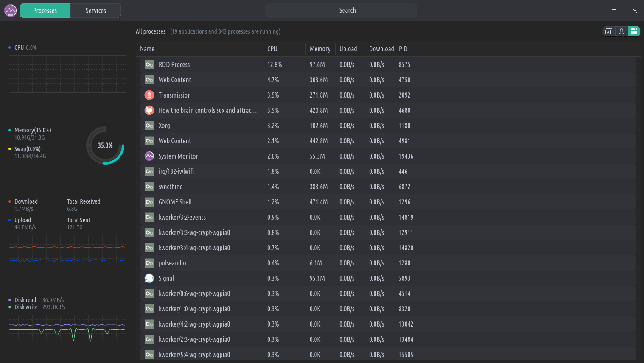Click the Transmission app icon

[x=149, y=95]
